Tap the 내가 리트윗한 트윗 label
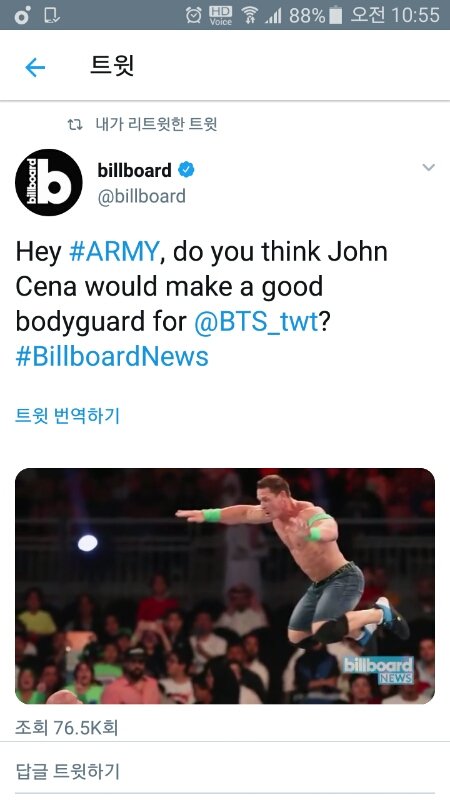Screen dimensions: 450x800 click(x=157, y=124)
